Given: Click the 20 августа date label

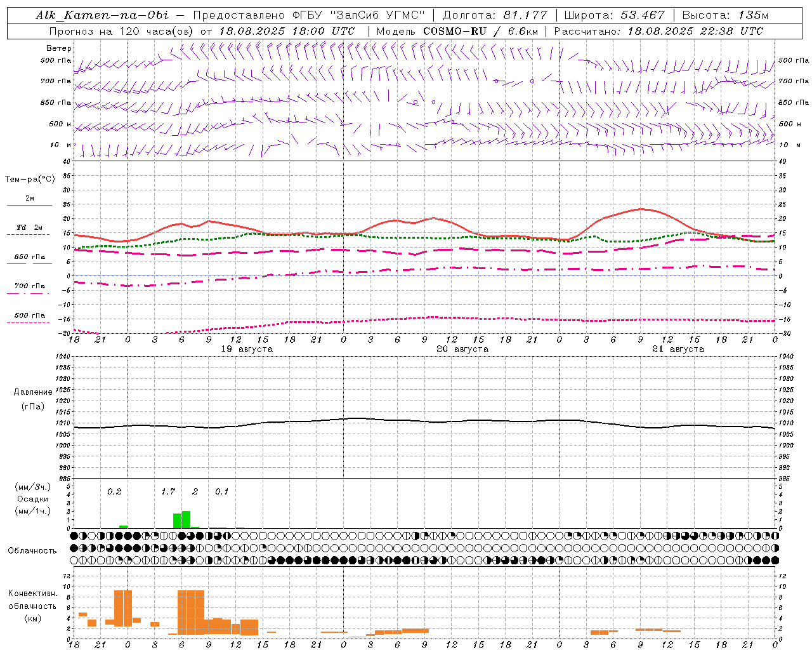Looking at the screenshot, I should pos(462,349).
